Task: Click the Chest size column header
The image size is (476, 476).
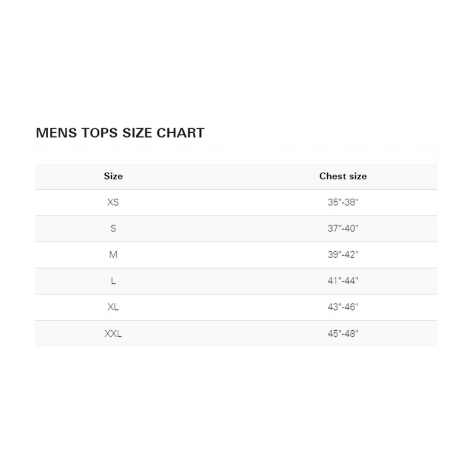Action: point(343,176)
